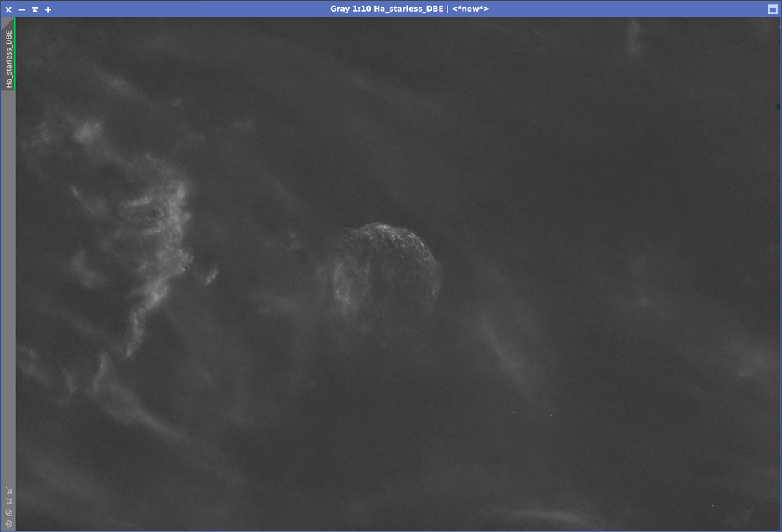Click the faint arc below-right of the central shell
782x532 pixels.
507,347
